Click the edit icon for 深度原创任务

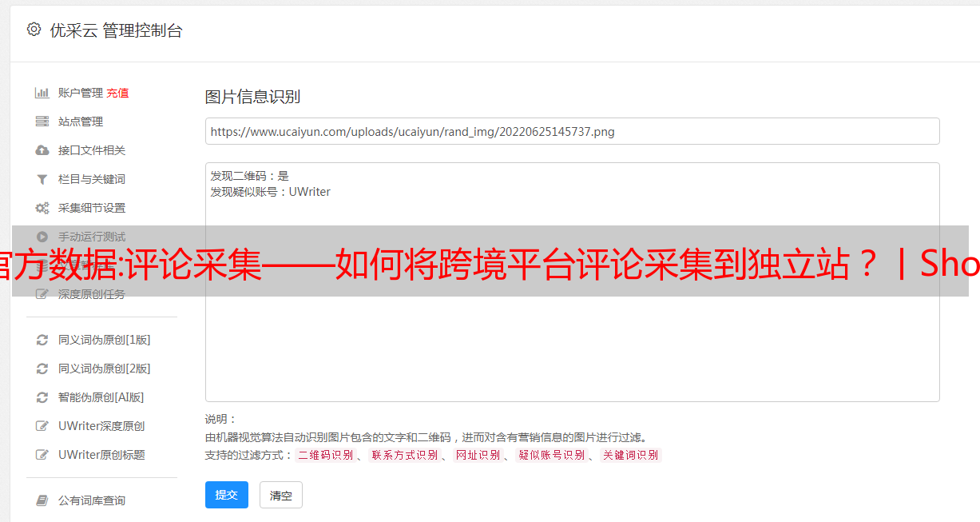tap(42, 294)
